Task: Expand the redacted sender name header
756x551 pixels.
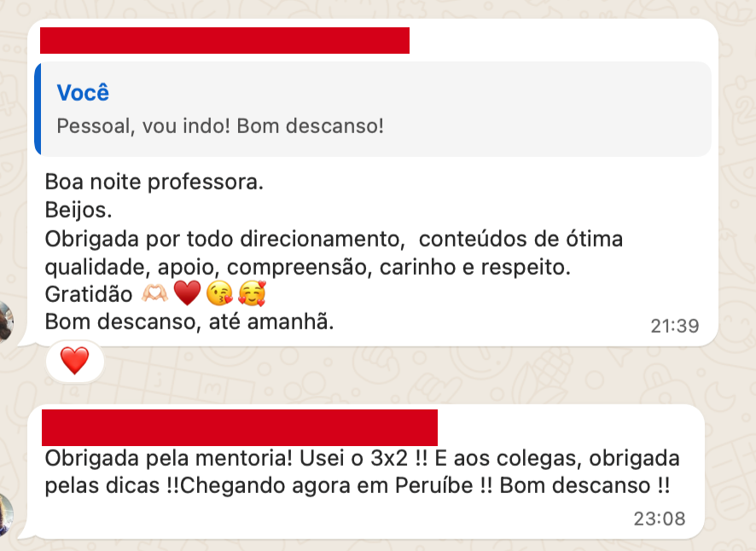Action: pos(224,39)
